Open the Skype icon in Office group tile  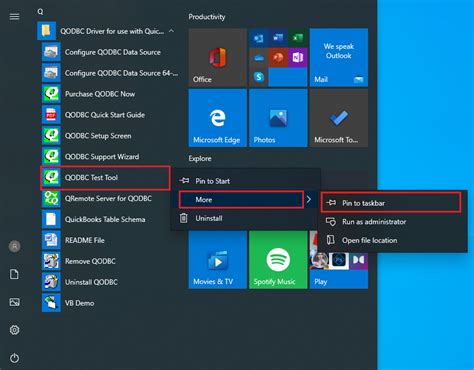(259, 77)
